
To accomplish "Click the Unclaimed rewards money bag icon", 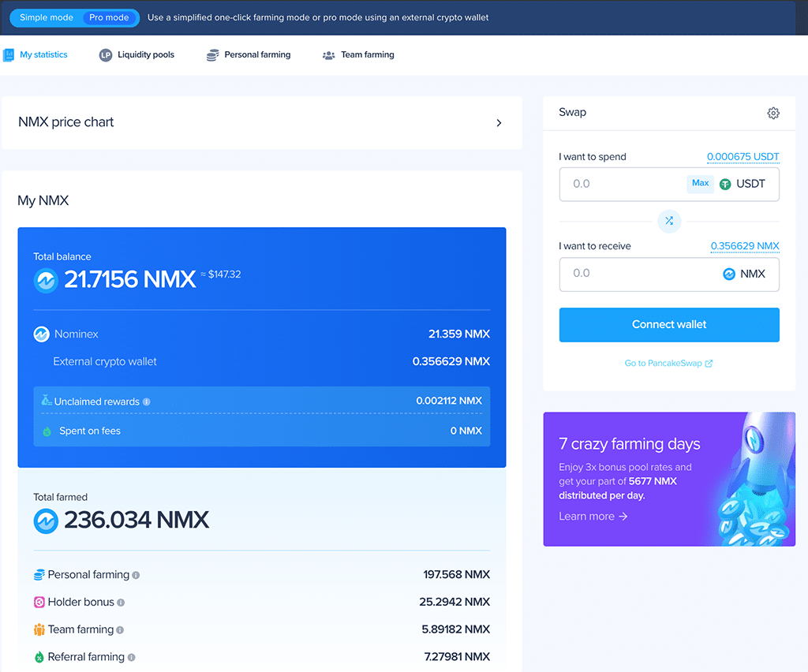I will [47, 400].
